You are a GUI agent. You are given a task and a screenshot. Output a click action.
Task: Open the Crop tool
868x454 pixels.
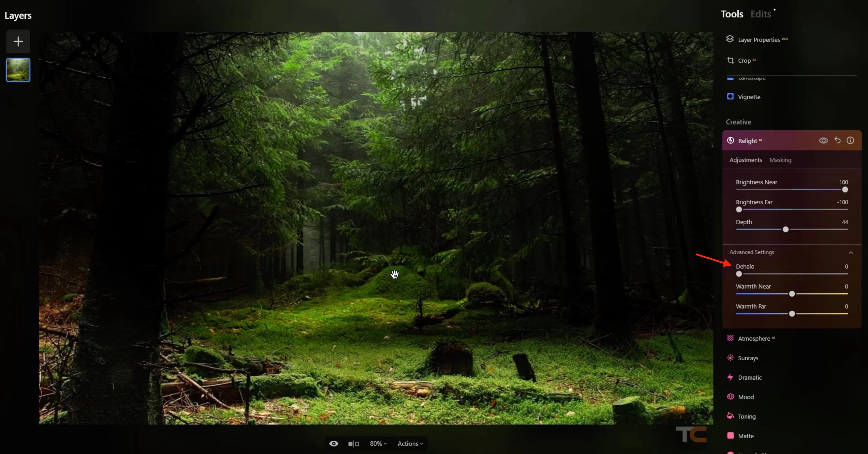(x=744, y=61)
